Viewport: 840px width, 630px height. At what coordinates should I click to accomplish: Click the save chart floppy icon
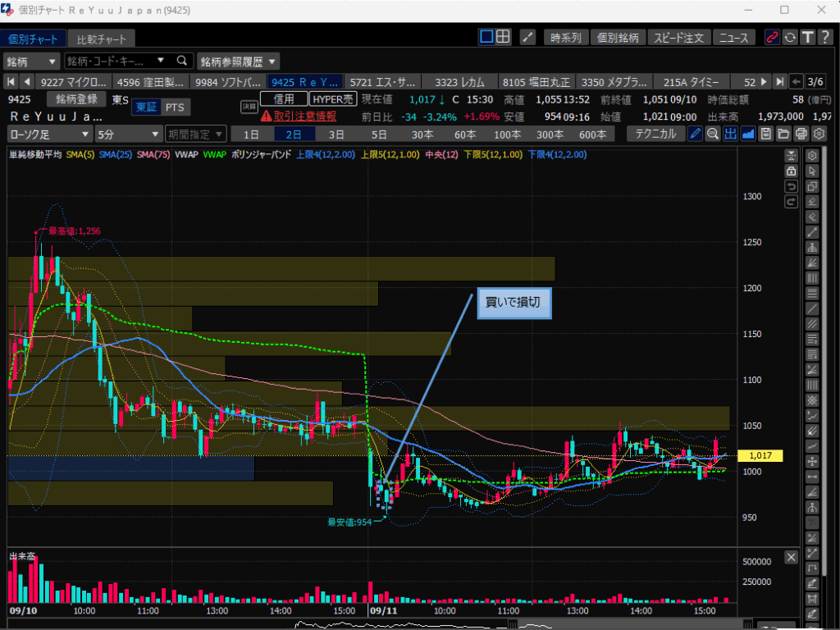(765, 134)
